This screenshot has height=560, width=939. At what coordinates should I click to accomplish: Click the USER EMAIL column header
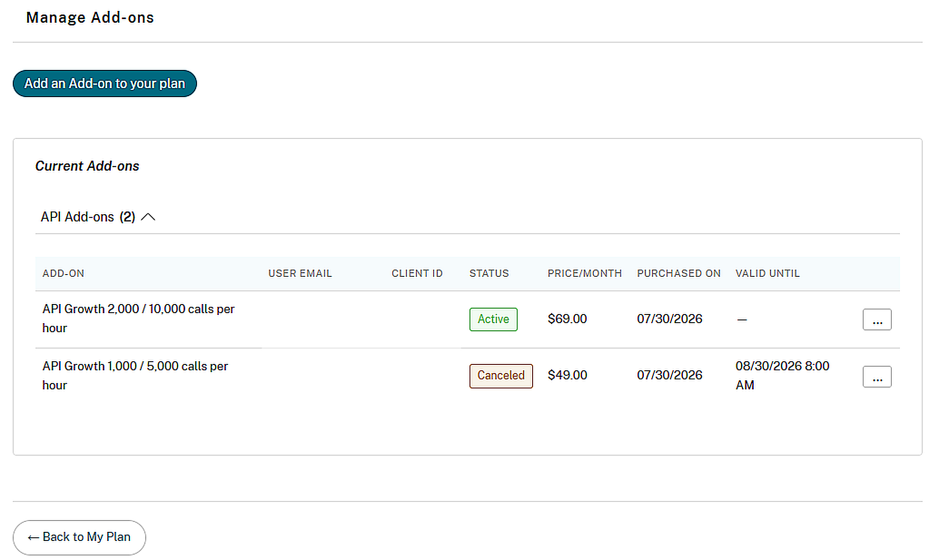click(300, 273)
